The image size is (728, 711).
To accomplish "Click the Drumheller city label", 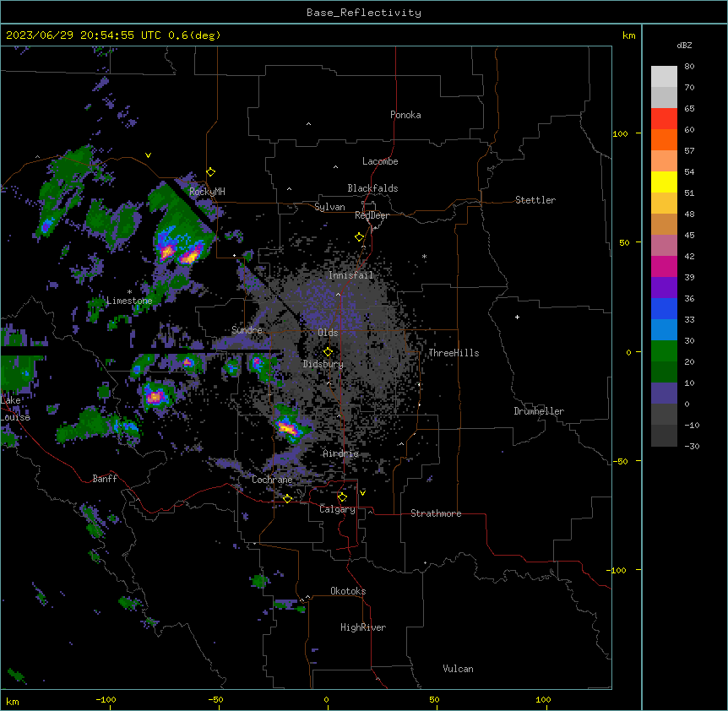I will 539,411.
